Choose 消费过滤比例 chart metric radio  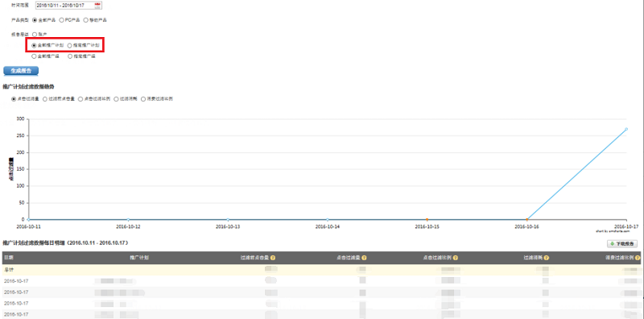click(143, 99)
